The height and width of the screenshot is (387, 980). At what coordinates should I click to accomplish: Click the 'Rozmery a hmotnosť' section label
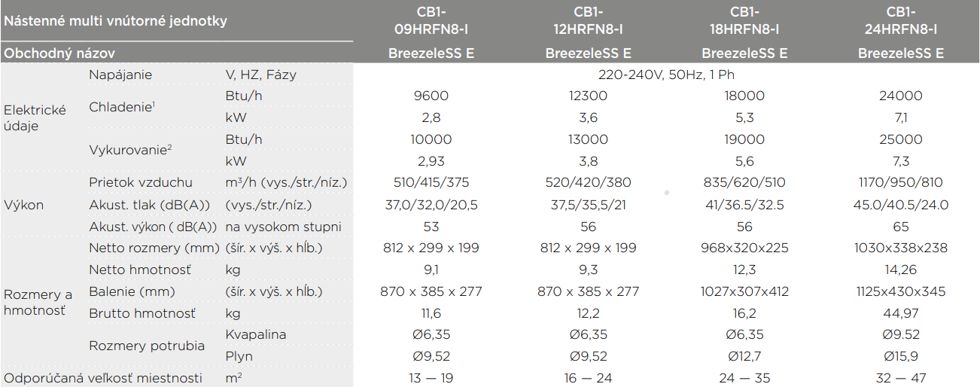pos(38,302)
